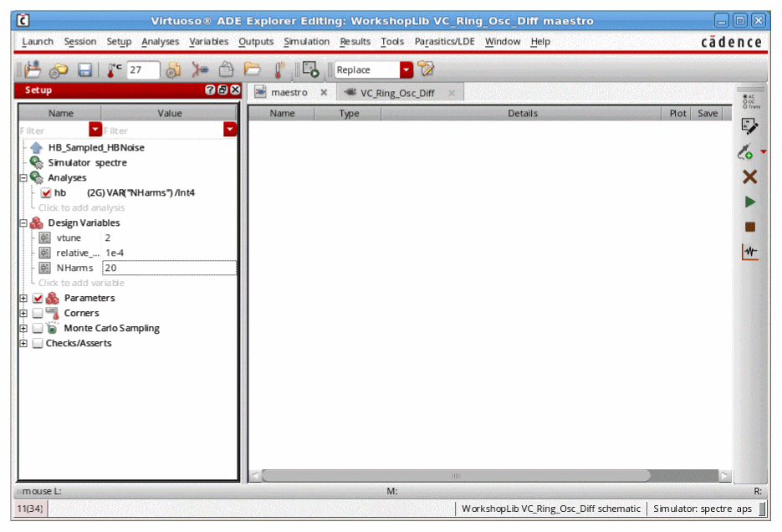Click the yellow open folder icon
This screenshot has width=782, height=532.
(253, 69)
